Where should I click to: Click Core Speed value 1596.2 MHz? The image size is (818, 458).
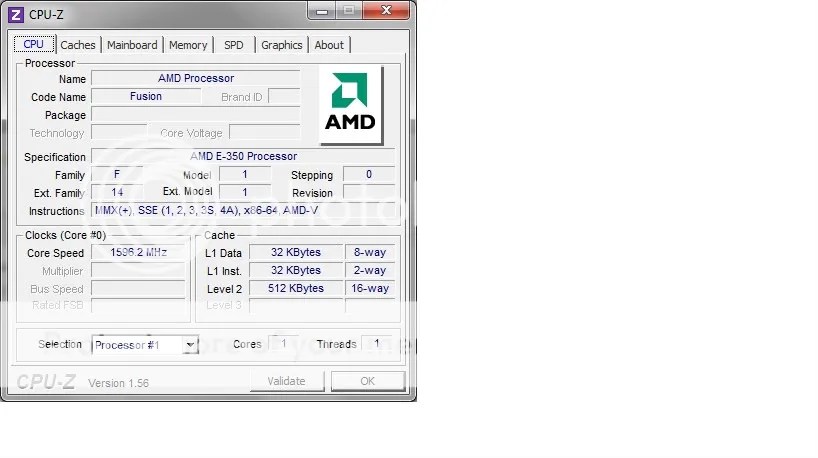(138, 252)
